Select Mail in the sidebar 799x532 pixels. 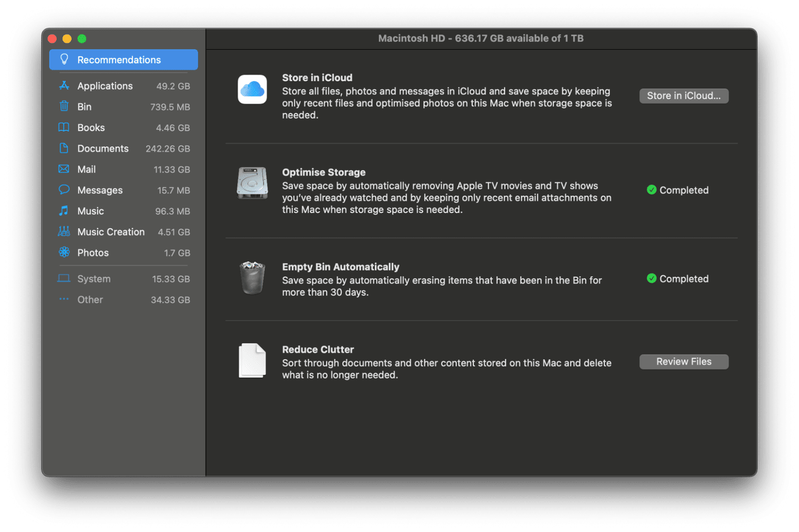(123, 169)
